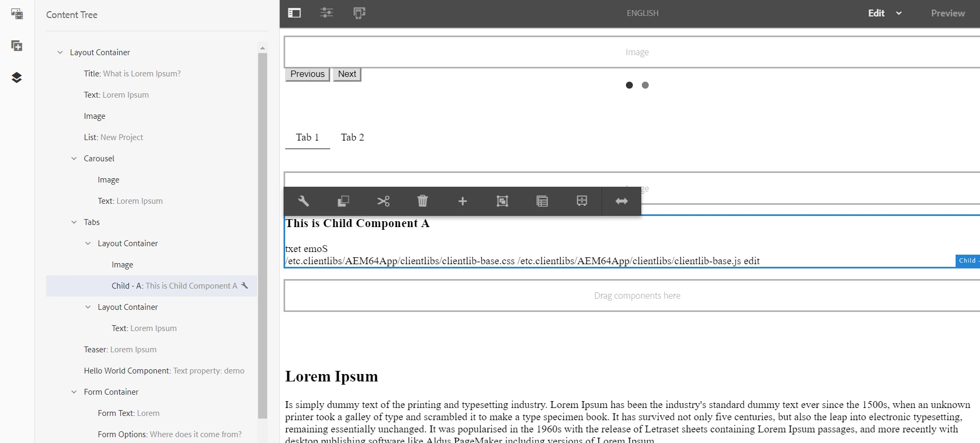Image resolution: width=980 pixels, height=443 pixels.
Task: Click the Group toolbar icon
Action: point(502,201)
